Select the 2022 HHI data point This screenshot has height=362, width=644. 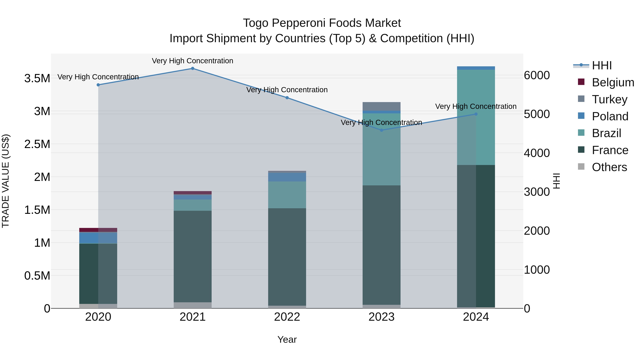287,98
